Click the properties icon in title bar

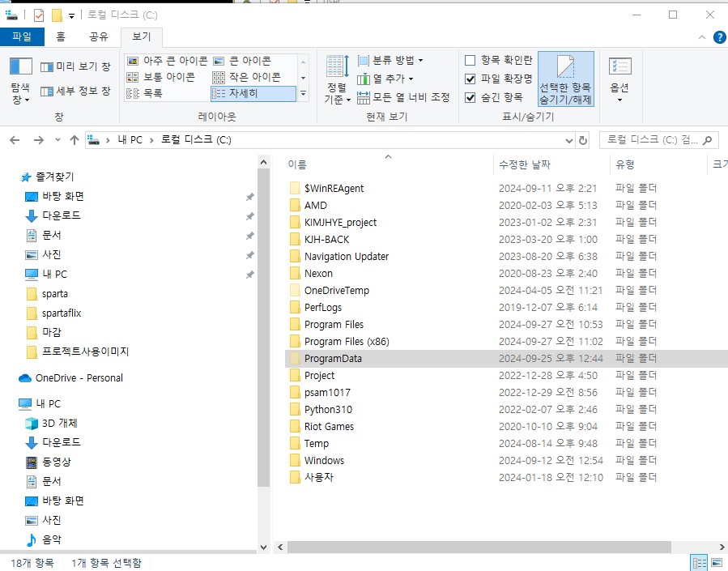coord(39,15)
